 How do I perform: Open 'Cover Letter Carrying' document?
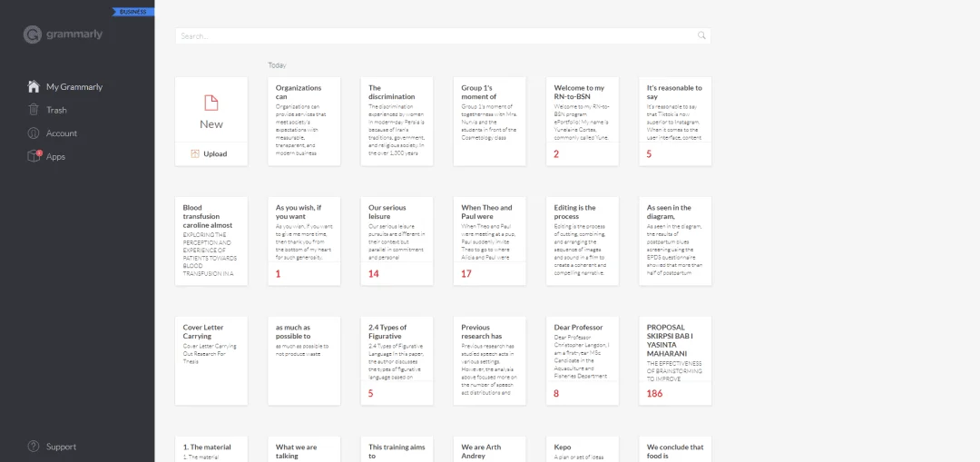click(211, 360)
